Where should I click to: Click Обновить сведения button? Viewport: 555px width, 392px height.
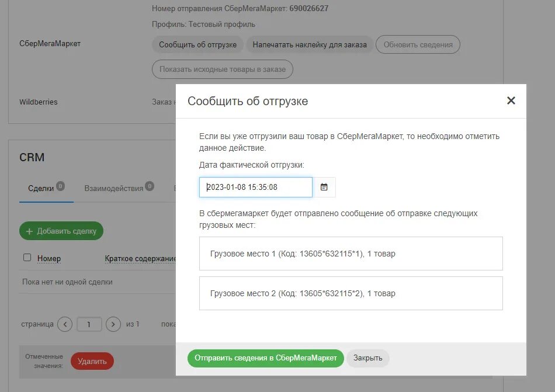[418, 45]
